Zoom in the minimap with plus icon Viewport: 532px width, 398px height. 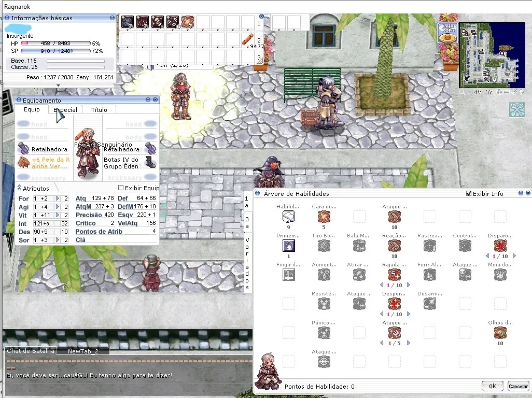pyautogui.click(x=499, y=92)
